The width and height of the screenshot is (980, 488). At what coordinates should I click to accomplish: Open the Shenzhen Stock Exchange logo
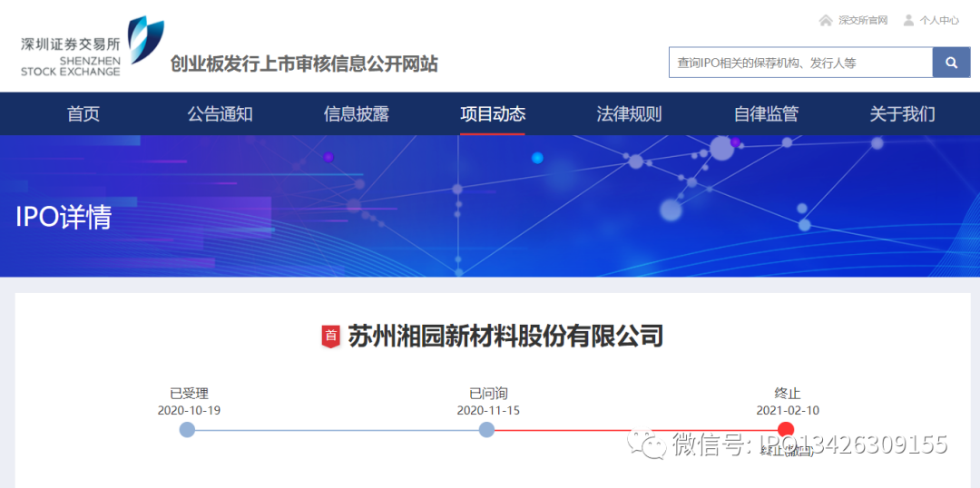tap(93, 47)
